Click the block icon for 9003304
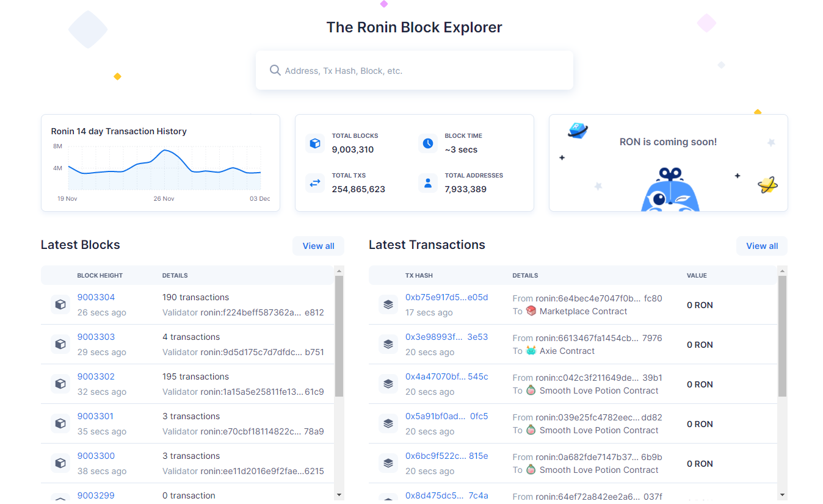Viewport: 823px width, 504px height. (60, 304)
